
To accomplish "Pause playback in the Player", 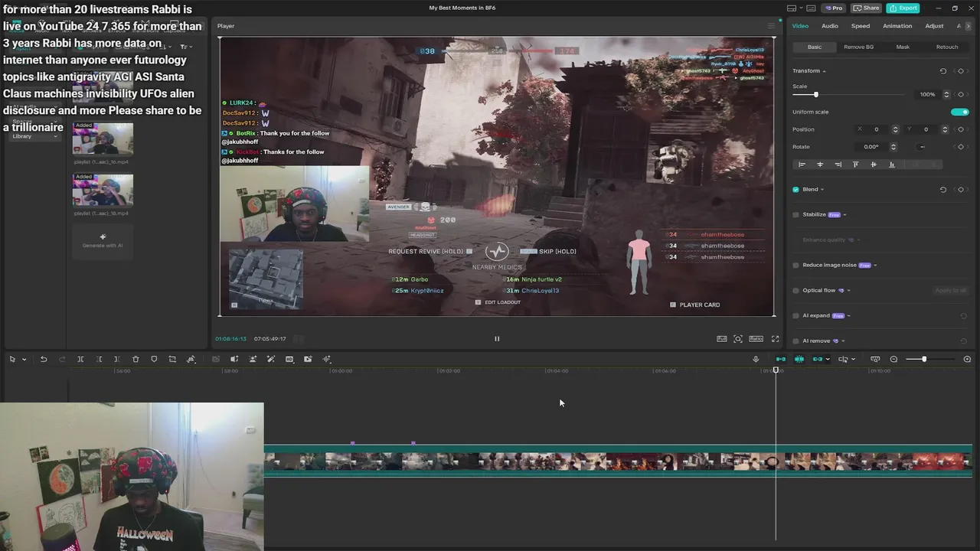I will [x=496, y=338].
